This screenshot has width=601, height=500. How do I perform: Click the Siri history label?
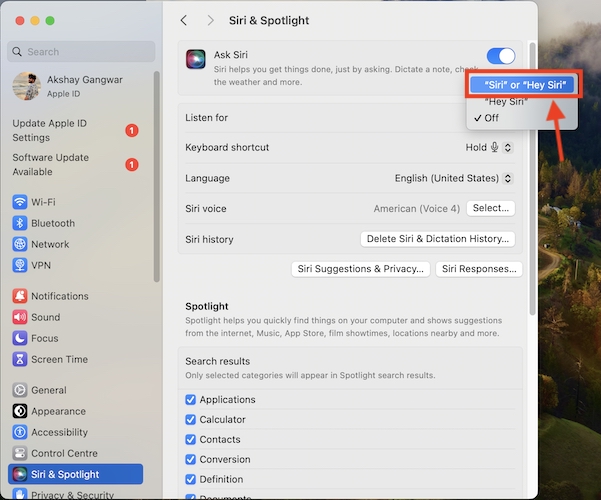pos(209,239)
